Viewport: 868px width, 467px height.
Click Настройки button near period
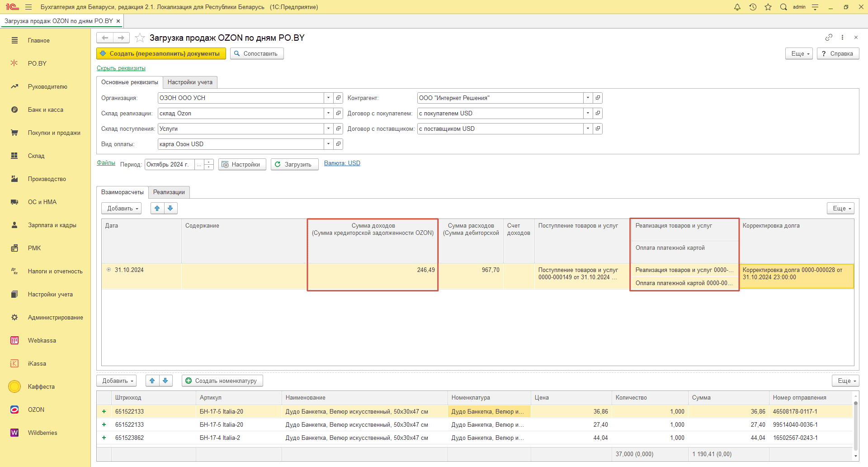coord(242,164)
